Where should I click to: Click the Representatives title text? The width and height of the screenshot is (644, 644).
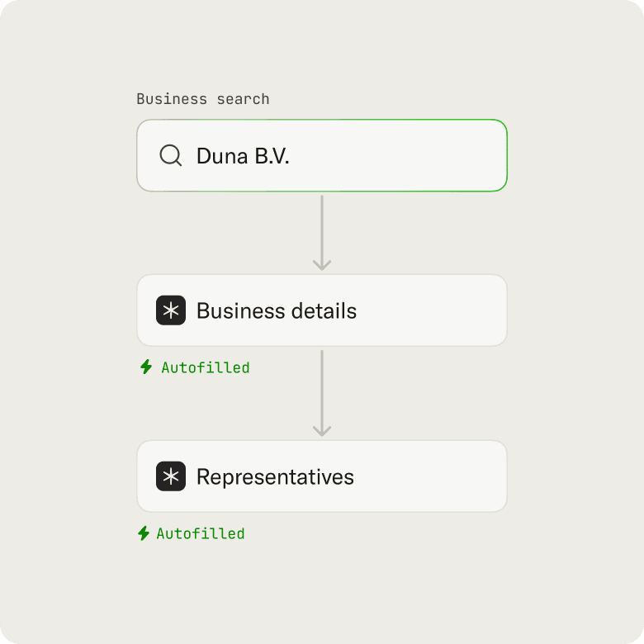(275, 477)
